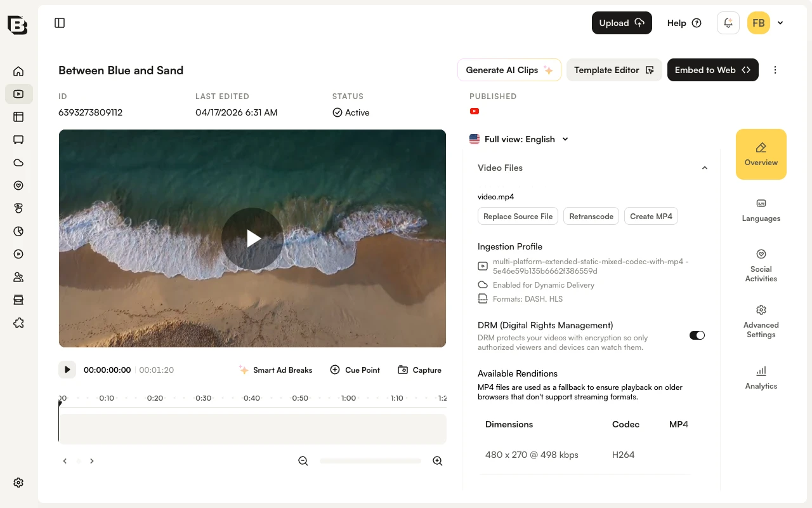Toggle the DRM switch
The height and width of the screenshot is (508, 812).
[697, 335]
